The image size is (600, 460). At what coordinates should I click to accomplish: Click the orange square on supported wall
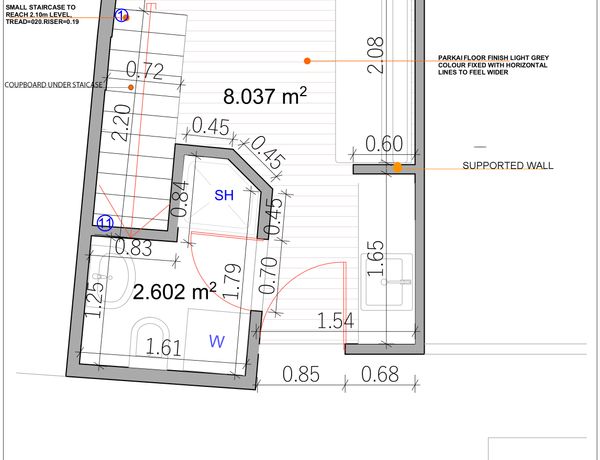pos(397,167)
